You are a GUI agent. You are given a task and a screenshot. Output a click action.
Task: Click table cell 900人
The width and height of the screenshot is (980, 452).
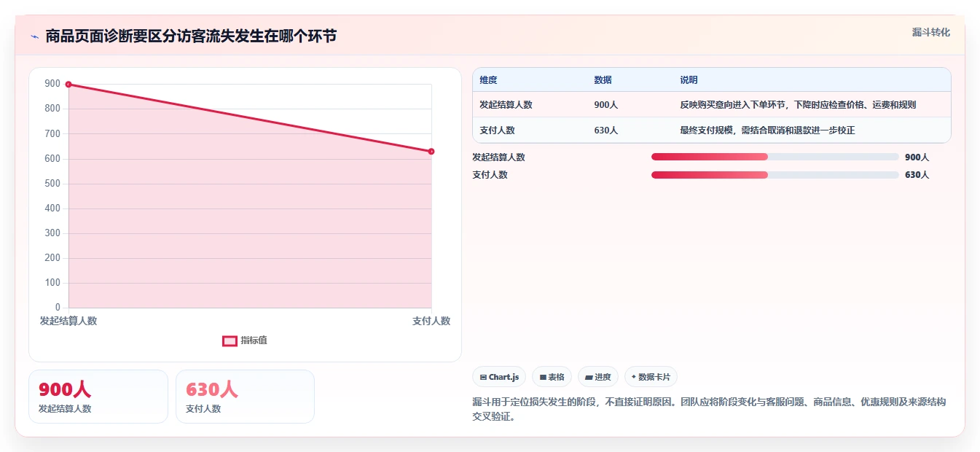click(x=605, y=105)
